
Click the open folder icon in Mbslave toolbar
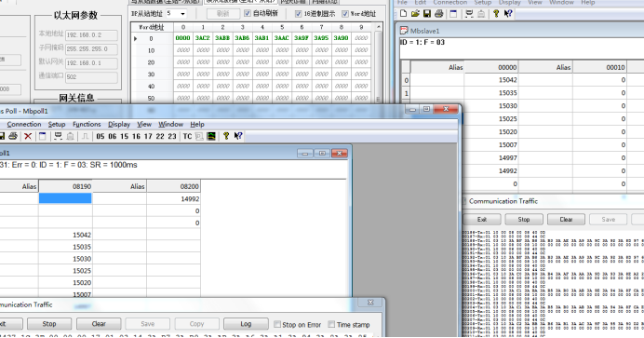[415, 14]
